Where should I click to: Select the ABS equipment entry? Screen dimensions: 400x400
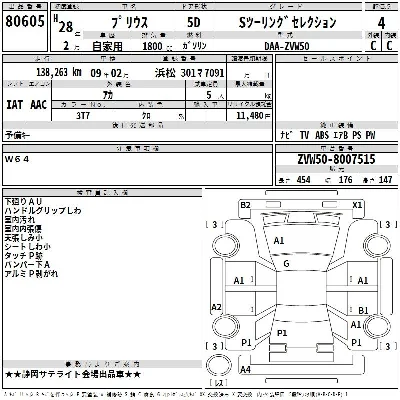point(321,135)
